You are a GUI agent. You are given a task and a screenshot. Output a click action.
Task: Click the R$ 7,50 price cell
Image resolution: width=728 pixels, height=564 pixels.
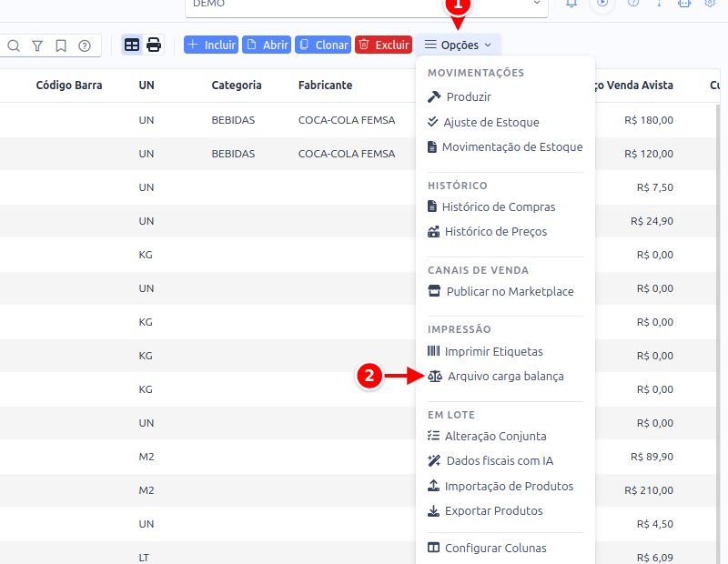654,187
